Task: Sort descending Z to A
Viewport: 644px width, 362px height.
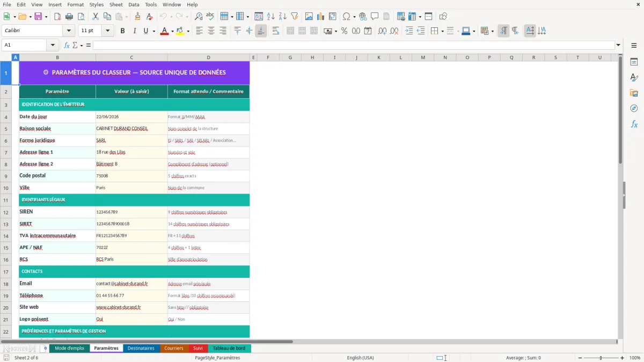Action: pyautogui.click(x=283, y=17)
